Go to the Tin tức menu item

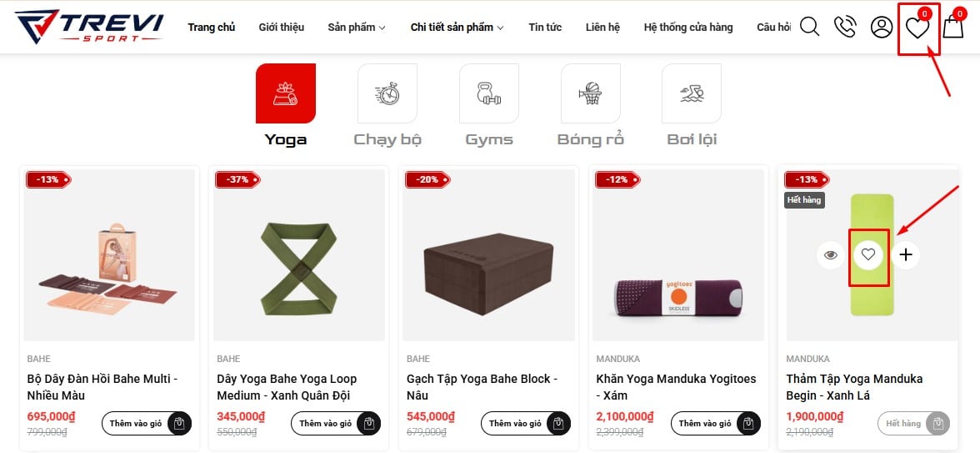coord(545,27)
